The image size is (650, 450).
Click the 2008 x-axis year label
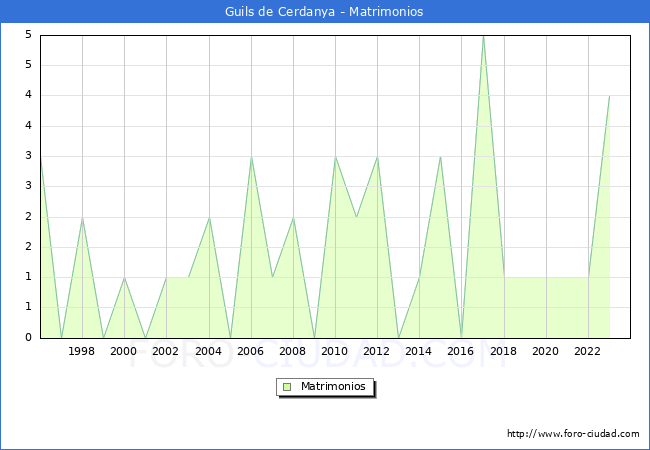pos(293,352)
